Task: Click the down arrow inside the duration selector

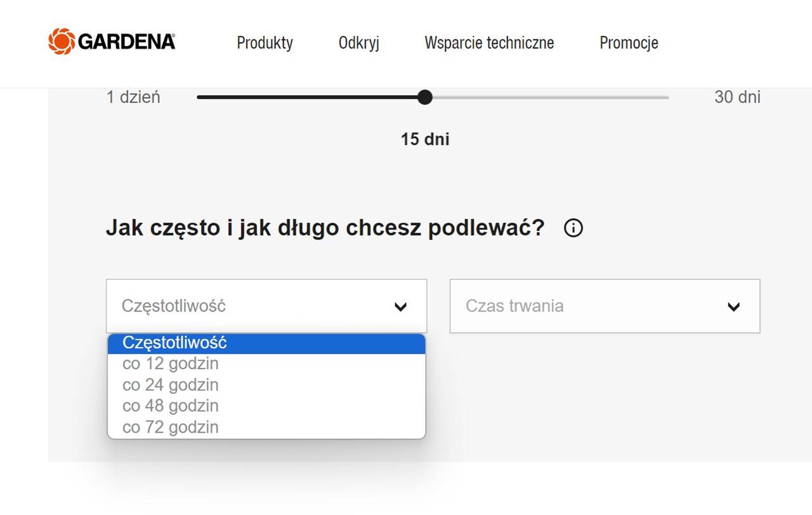Action: pyautogui.click(x=734, y=306)
